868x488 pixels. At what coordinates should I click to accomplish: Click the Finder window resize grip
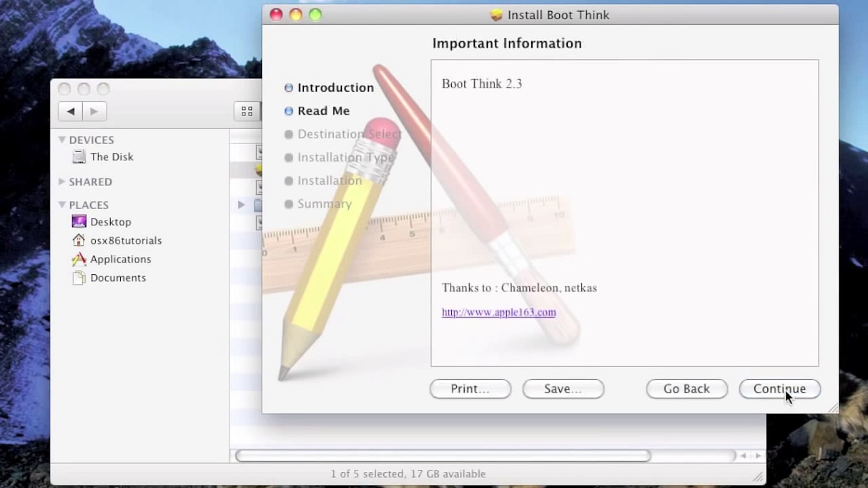coord(758,477)
